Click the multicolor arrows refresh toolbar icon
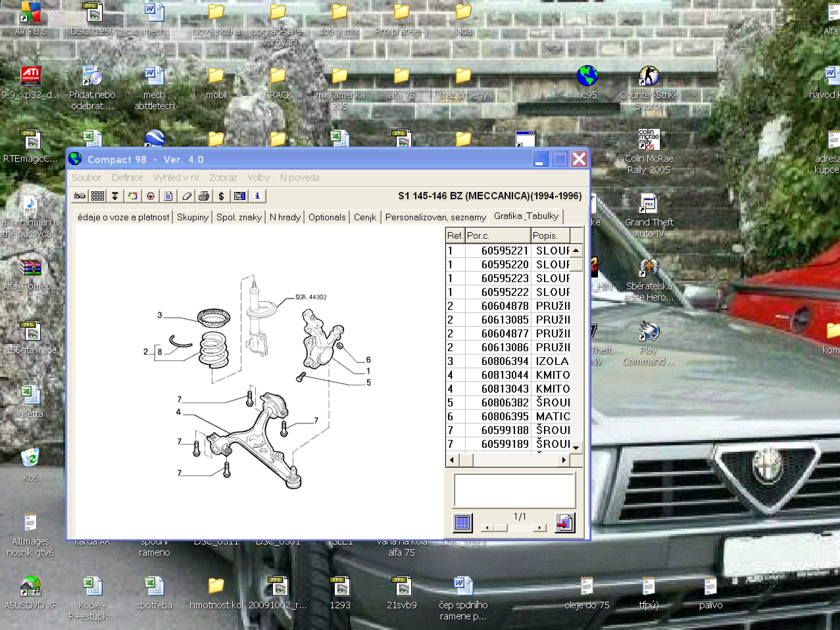Image resolution: width=840 pixels, height=630 pixels. 133,196
